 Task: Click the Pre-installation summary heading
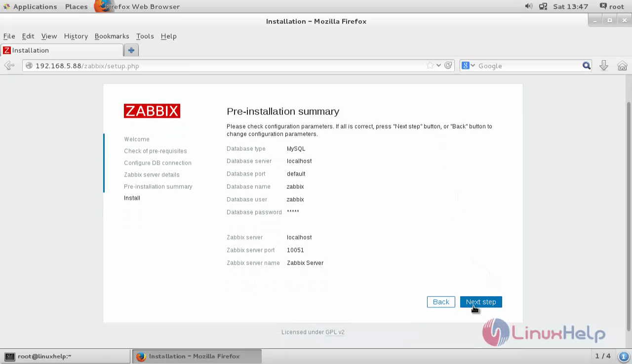[x=283, y=111]
